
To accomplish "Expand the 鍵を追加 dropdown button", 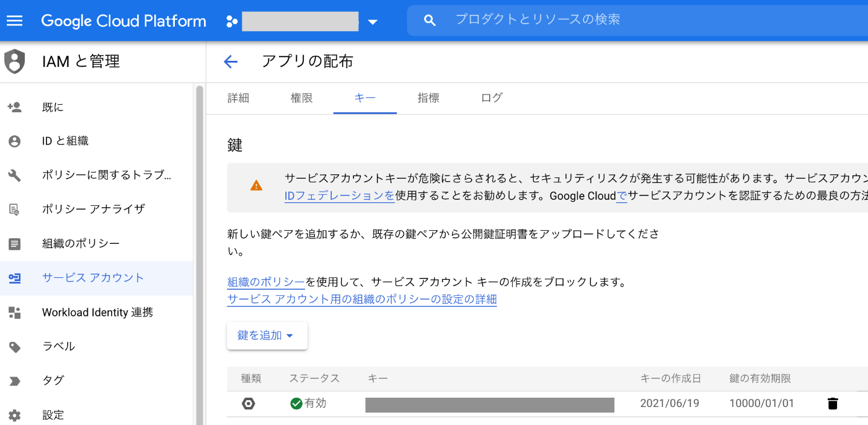I will [x=267, y=336].
